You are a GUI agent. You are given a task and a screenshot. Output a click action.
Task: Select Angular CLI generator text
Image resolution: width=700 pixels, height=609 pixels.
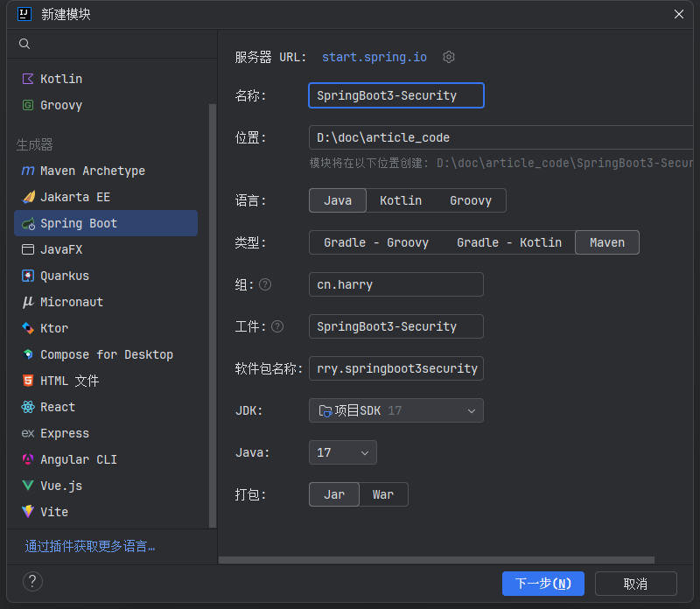(79, 459)
